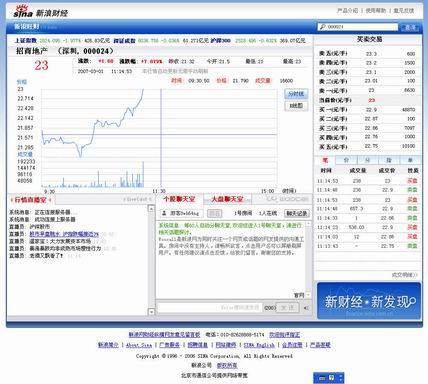Click the up arrow of live broadcast scrollbar
The image size is (428, 384).
[151, 209]
